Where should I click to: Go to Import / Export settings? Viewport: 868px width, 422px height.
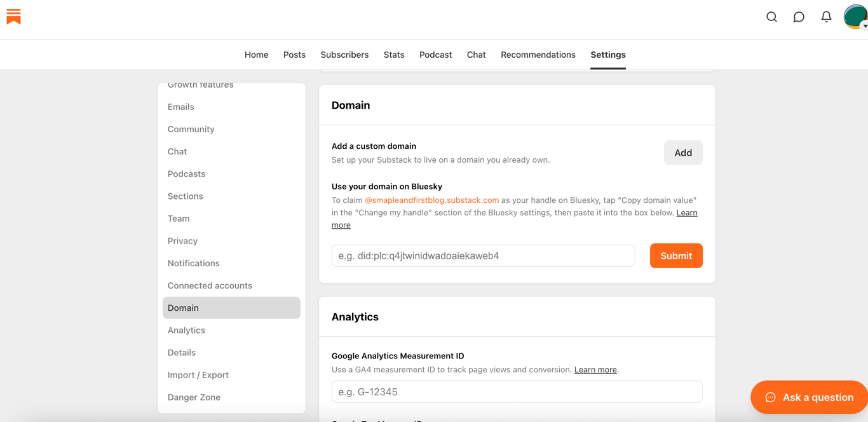198,375
